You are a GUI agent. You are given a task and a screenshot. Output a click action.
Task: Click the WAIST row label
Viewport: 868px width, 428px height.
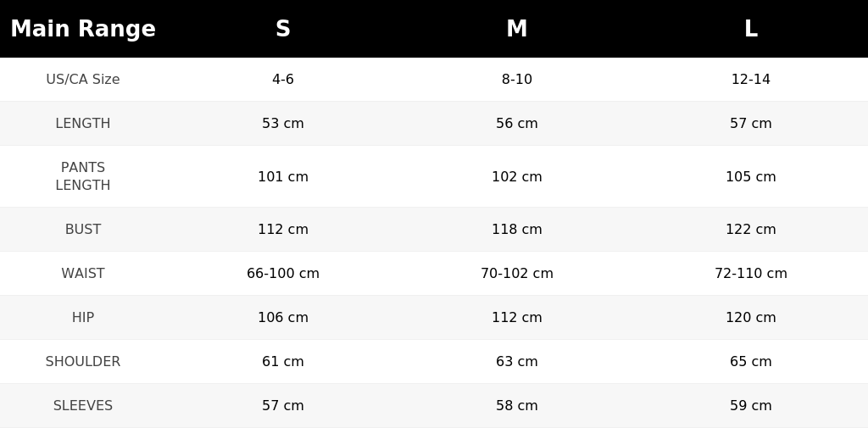pos(83,273)
